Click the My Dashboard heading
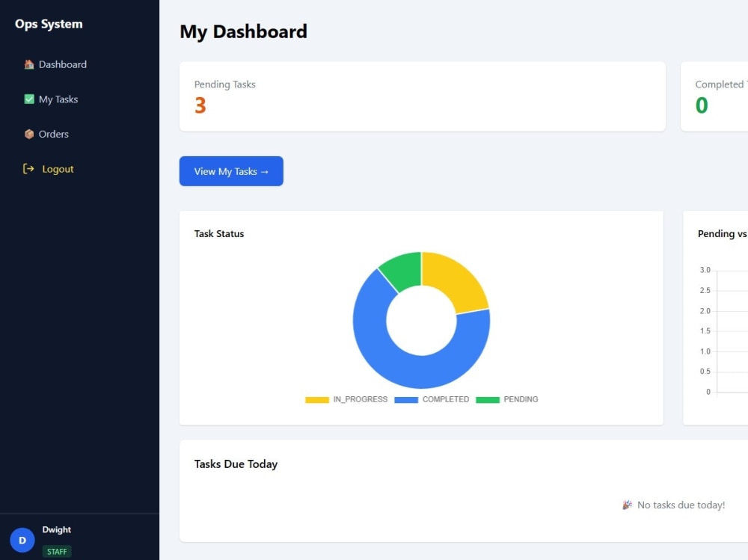This screenshot has width=748, height=560. point(243,31)
